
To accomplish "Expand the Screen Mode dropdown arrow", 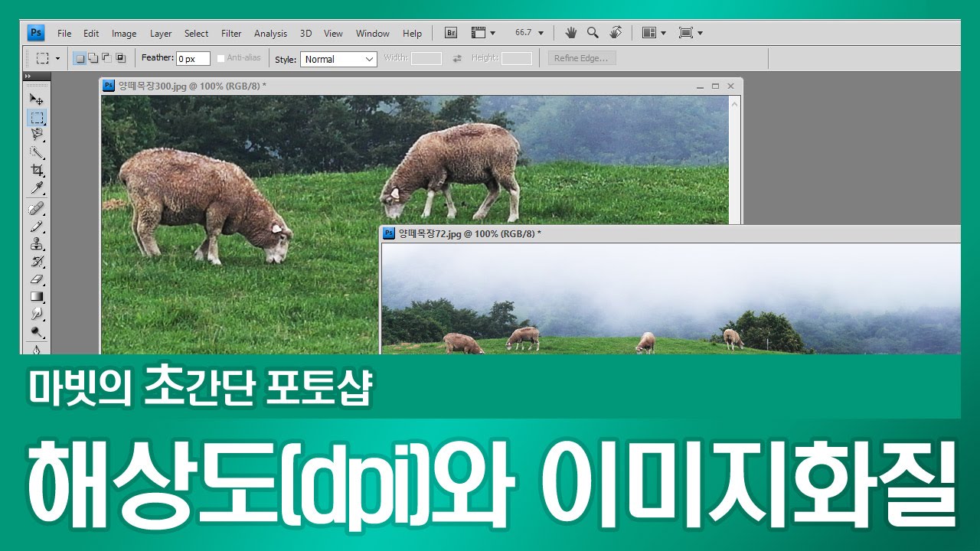I will pyautogui.click(x=700, y=33).
